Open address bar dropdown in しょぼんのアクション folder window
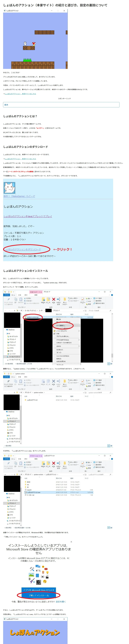 click(x=83, y=475)
